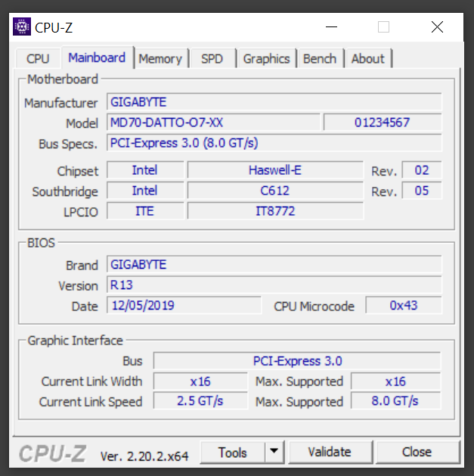
Task: Click the BIOS Brand GIGABYTE field
Action: pyautogui.click(x=274, y=264)
